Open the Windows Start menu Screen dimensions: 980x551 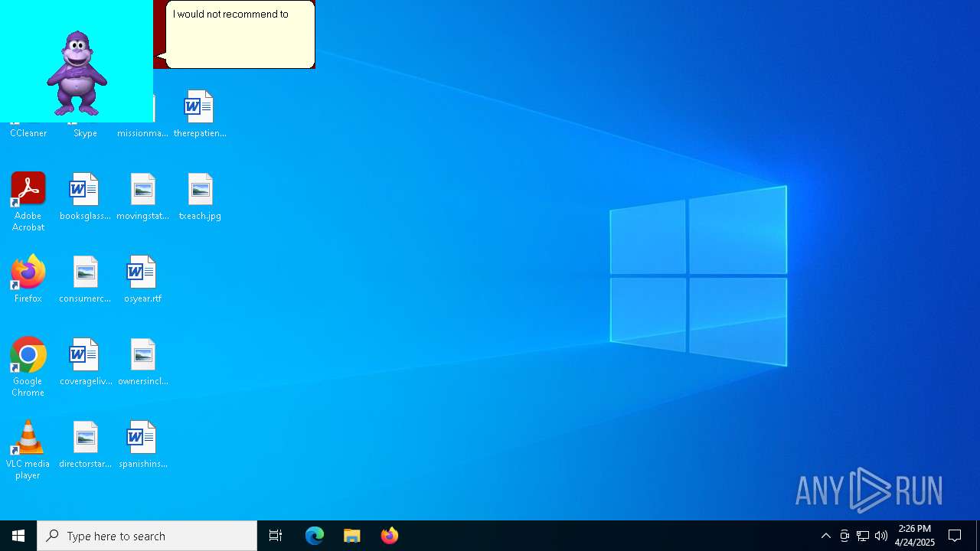tap(18, 536)
